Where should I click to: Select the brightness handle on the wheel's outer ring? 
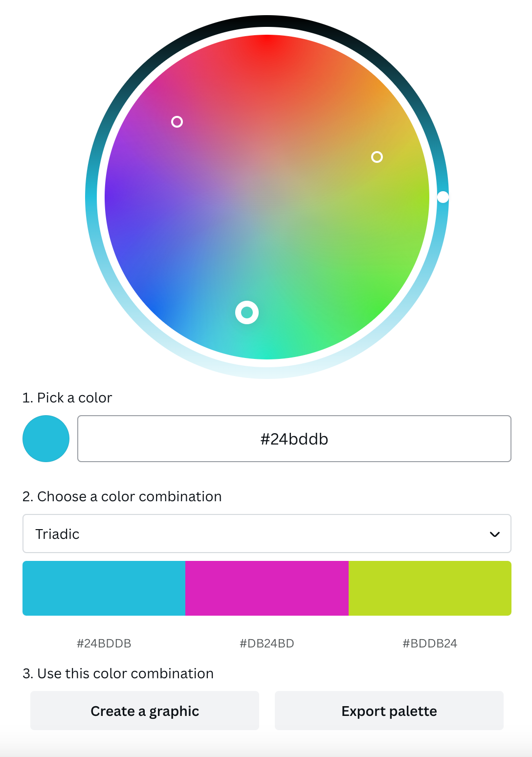tap(443, 198)
